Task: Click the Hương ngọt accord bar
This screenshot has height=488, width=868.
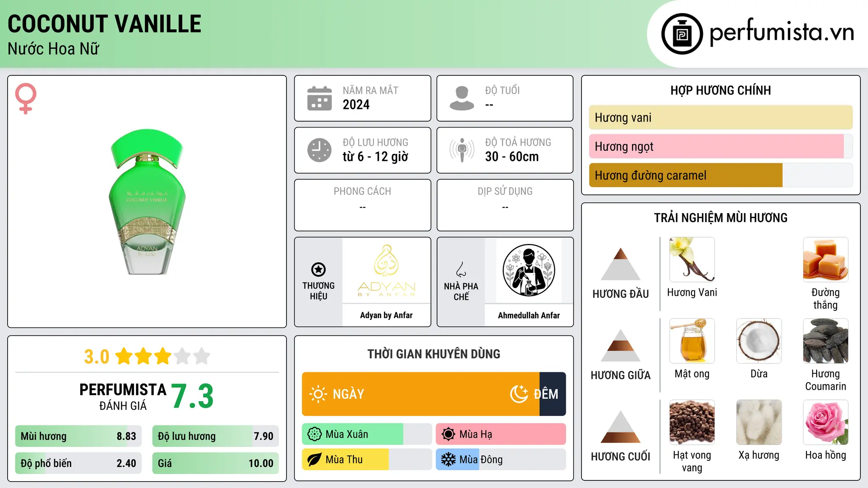Action: point(721,146)
